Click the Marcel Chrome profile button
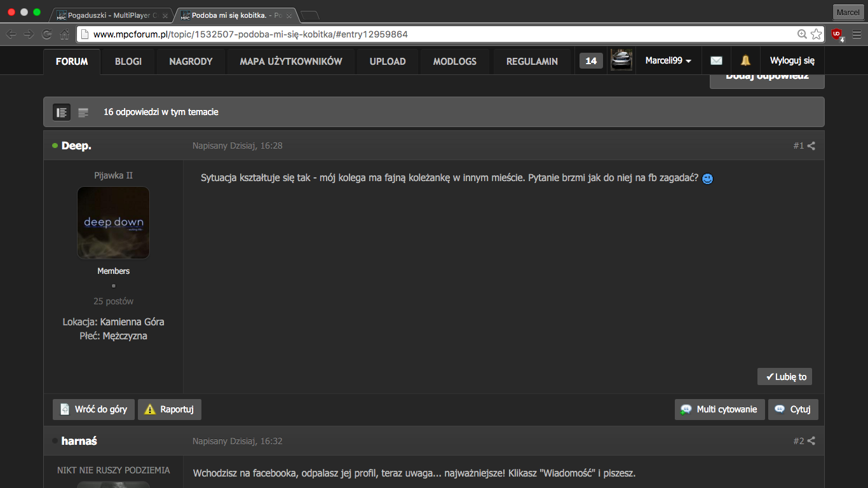The width and height of the screenshot is (868, 488). (x=848, y=12)
